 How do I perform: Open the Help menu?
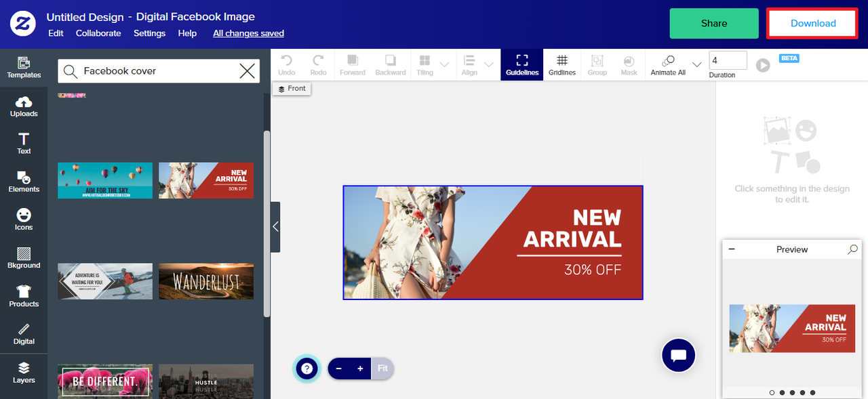coord(187,33)
